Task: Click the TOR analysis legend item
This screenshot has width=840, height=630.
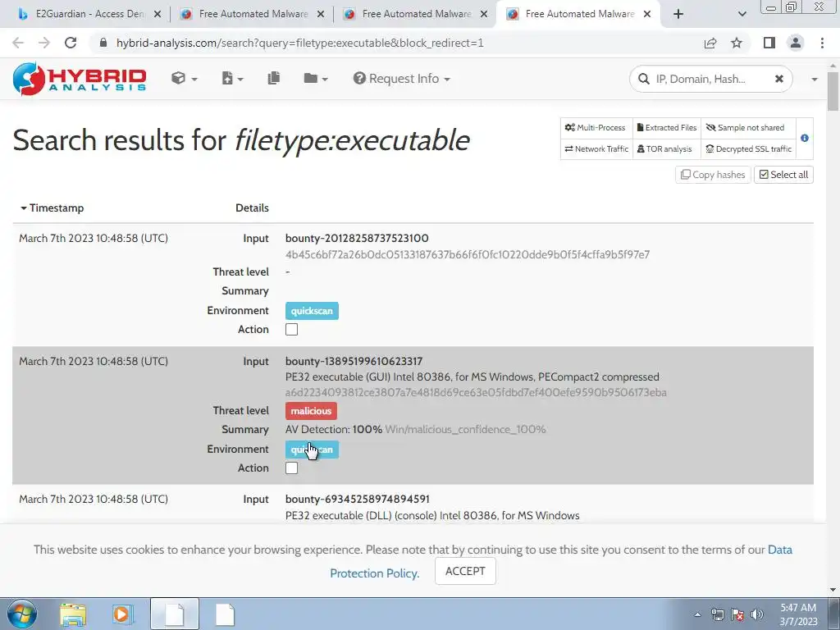Action: (x=664, y=149)
